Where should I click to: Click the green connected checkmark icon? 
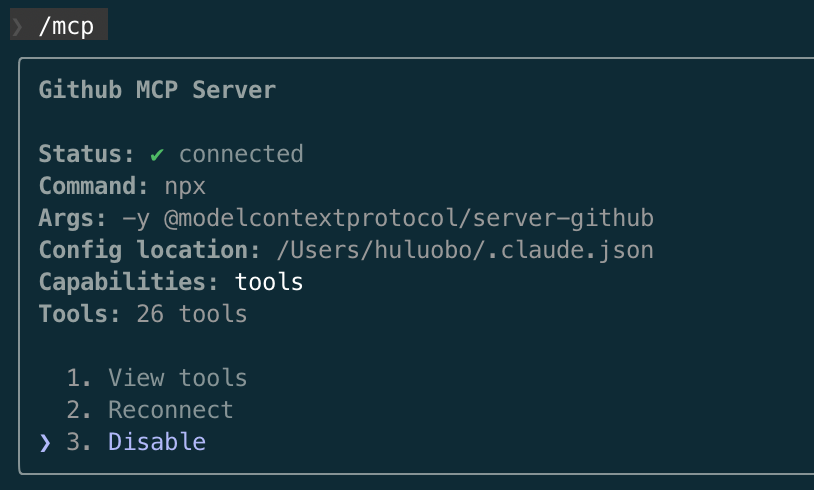157,155
